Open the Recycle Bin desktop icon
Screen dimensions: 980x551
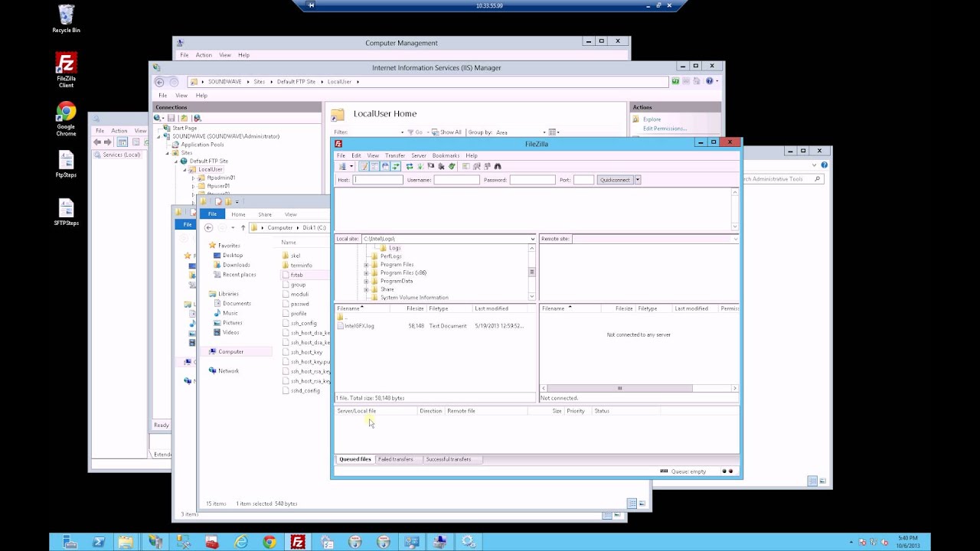point(66,19)
